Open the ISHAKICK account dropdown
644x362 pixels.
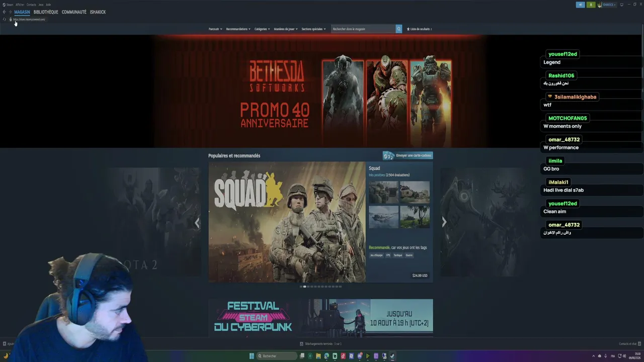(609, 5)
